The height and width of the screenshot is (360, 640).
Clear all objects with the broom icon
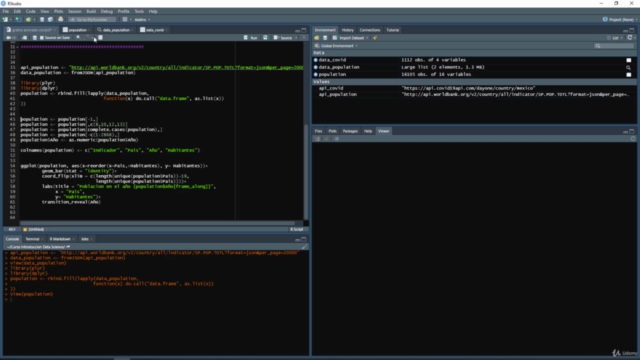click(375, 38)
